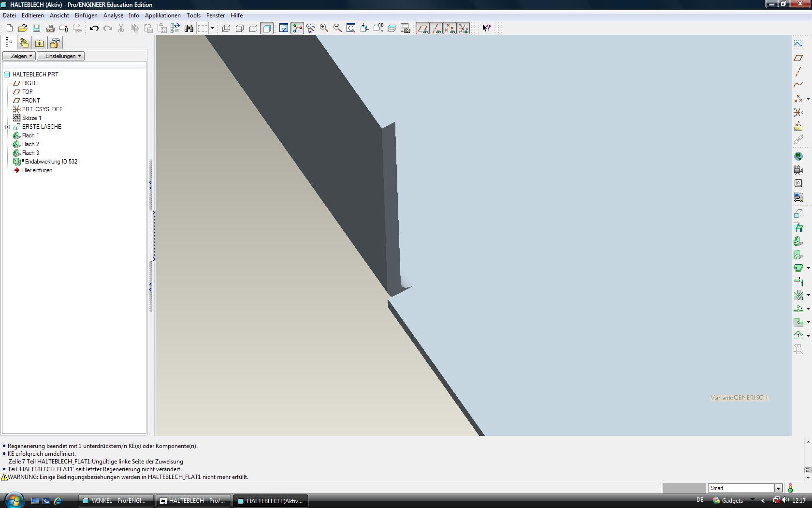Select the FRONT datum plane
This screenshot has height=508, width=812.
(31, 101)
